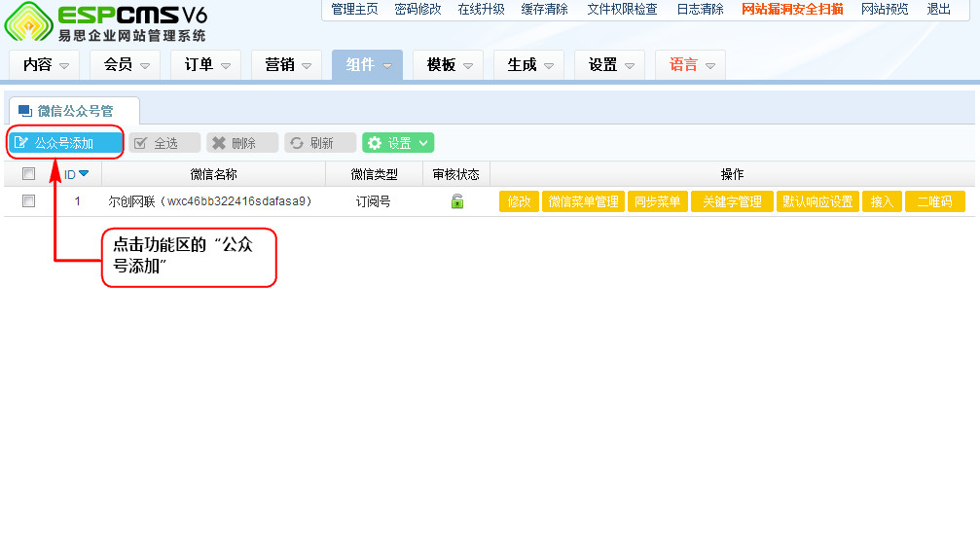This screenshot has height=541, width=980.
Task: Expand the 模板 menu dropdown arrow
Action: [467, 65]
